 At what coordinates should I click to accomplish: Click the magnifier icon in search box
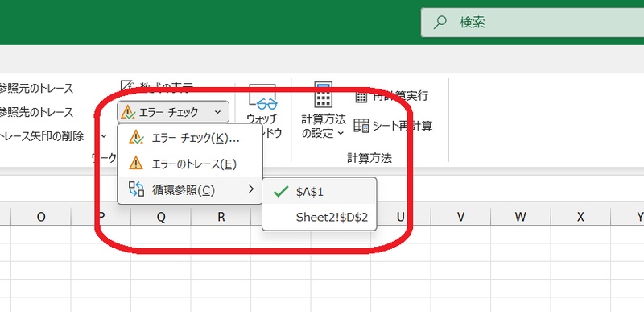click(440, 23)
